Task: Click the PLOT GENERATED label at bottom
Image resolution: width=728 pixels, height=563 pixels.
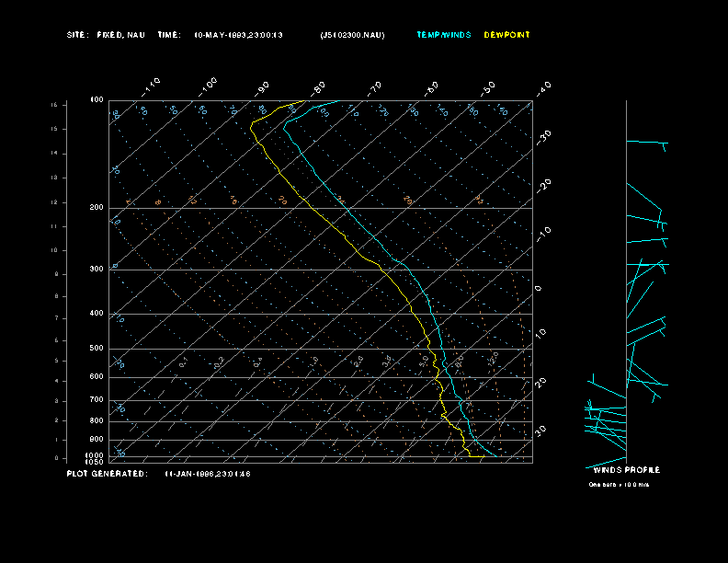Action: click(x=107, y=474)
